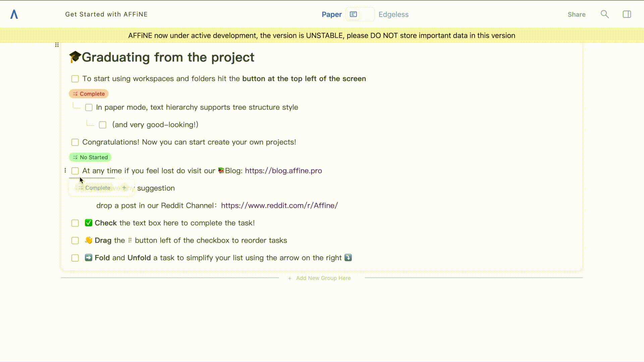Tick the 'Drag the button' task checkbox

pos(75,241)
